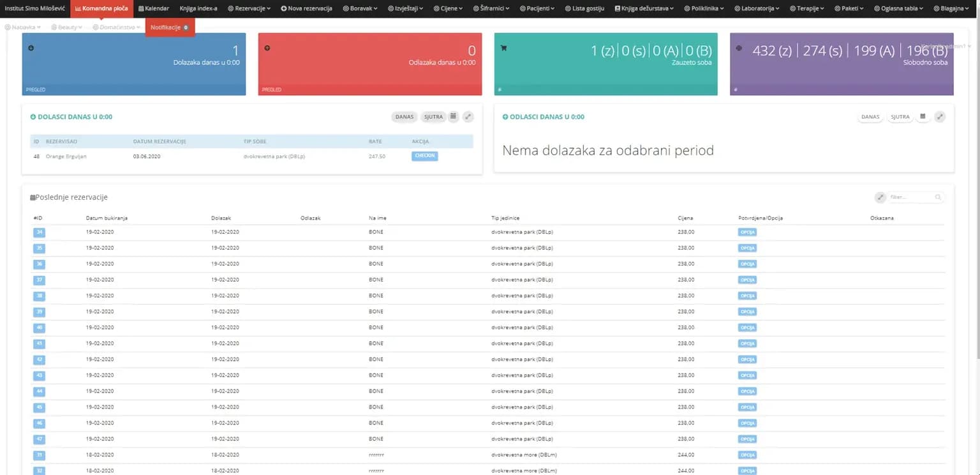Click the OPCIJA badge for reservation 44

(747, 391)
